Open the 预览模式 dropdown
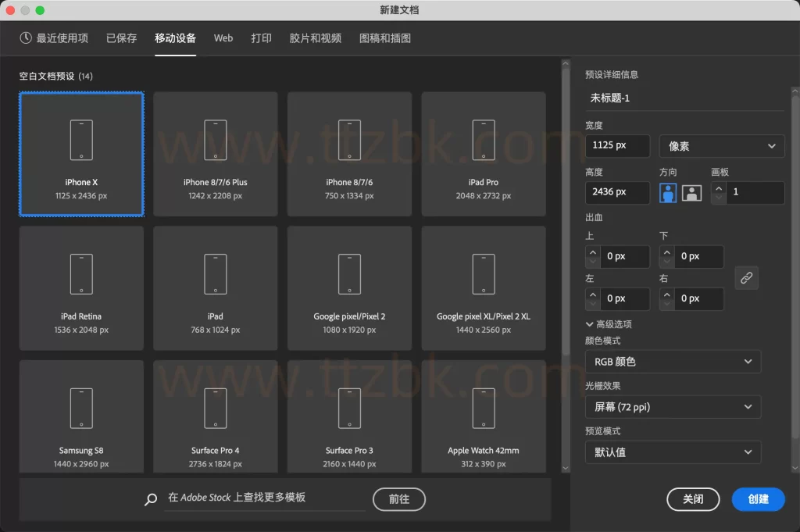The image size is (800, 532). pyautogui.click(x=673, y=452)
